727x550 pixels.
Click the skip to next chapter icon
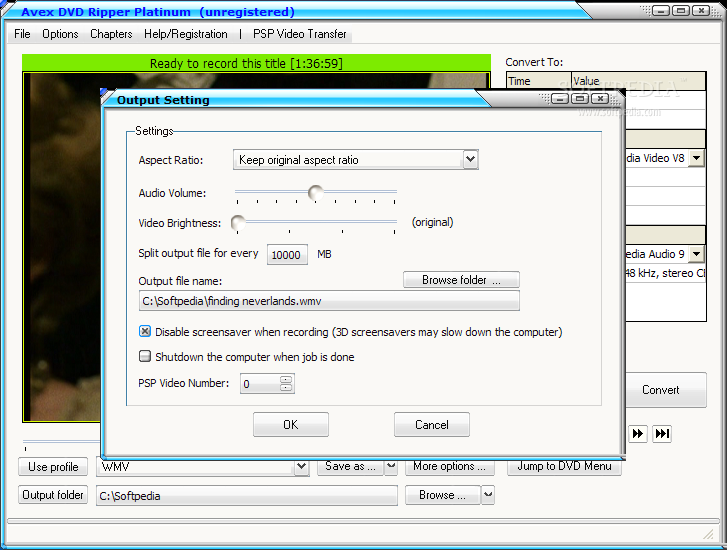click(x=662, y=434)
